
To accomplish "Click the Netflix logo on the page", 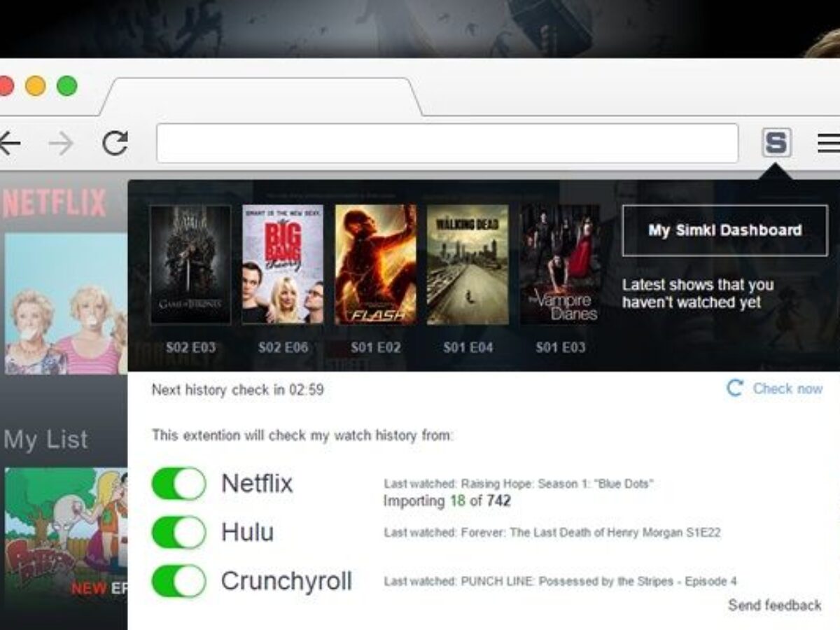I will [x=55, y=204].
